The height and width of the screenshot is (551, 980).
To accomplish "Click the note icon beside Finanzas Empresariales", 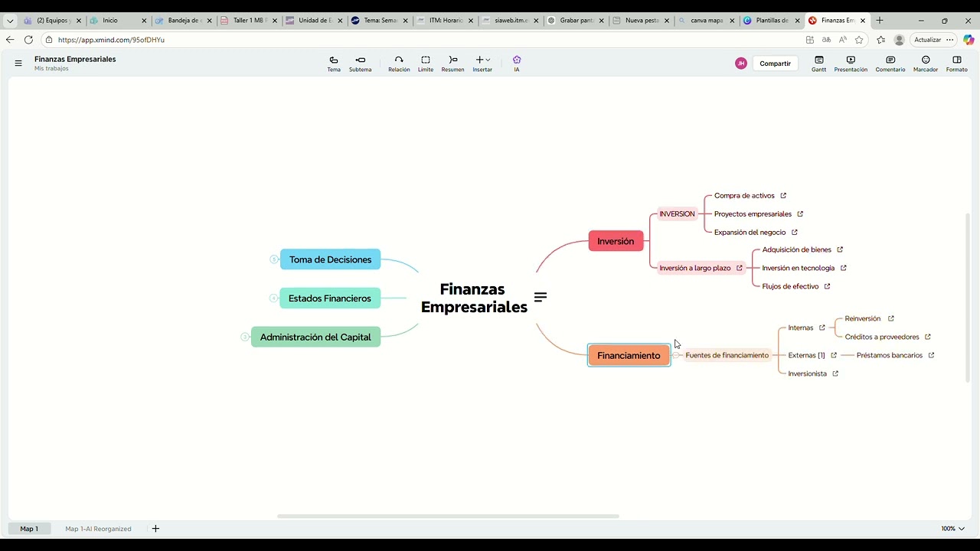I will (541, 297).
